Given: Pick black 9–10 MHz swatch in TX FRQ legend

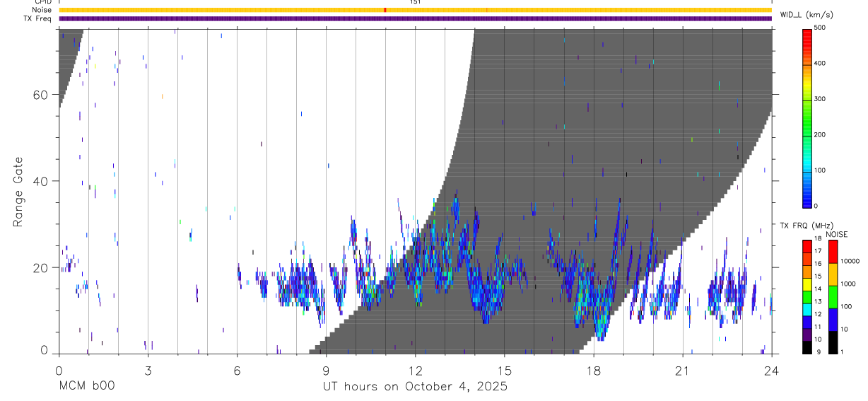Looking at the screenshot, I should point(807,346).
